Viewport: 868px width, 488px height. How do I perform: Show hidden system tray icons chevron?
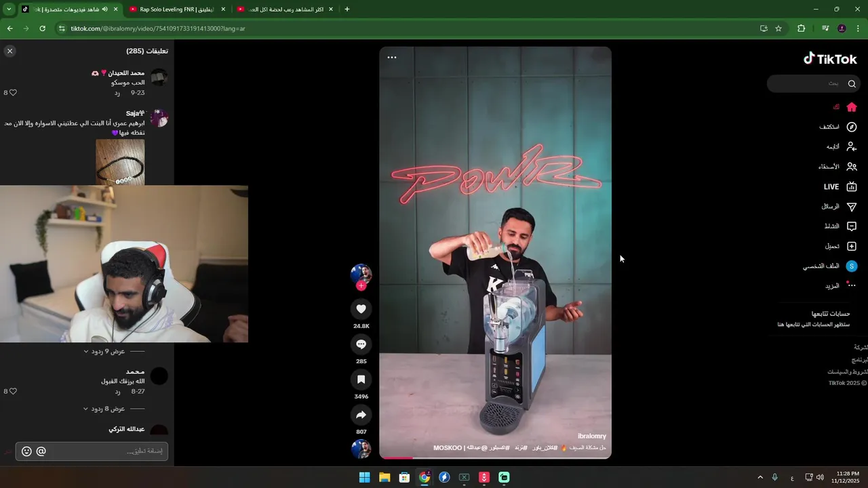[759, 477]
